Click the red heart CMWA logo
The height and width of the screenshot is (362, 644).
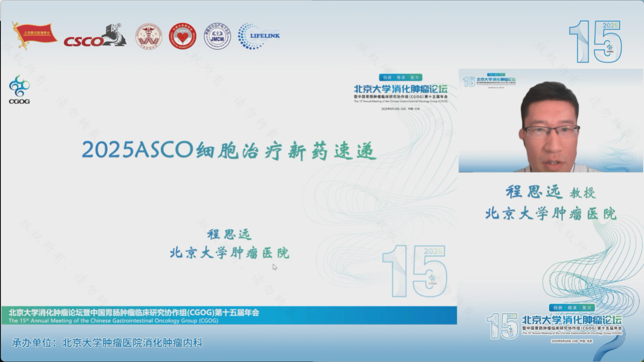click(182, 36)
